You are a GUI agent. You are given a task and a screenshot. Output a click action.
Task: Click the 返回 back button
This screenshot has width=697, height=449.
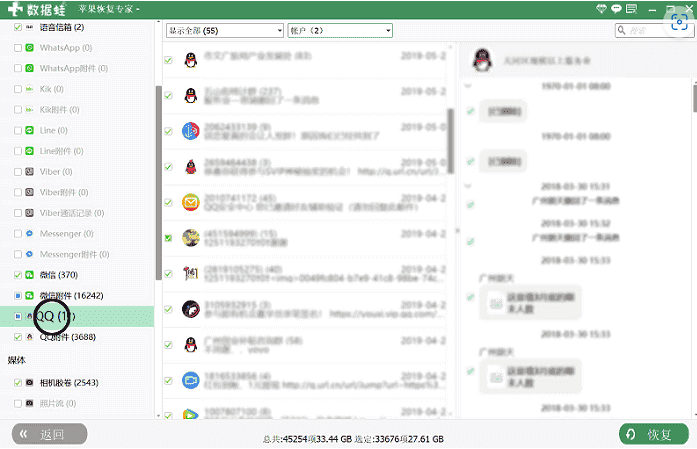pyautogui.click(x=49, y=434)
